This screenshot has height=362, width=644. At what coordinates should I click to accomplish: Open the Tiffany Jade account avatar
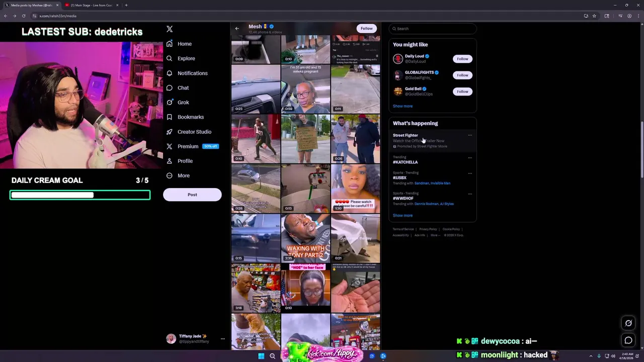coord(171,338)
